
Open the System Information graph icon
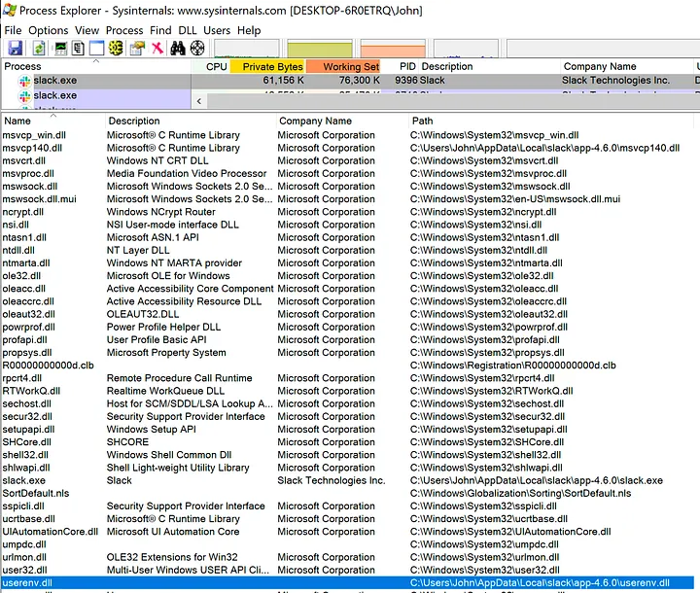59,48
